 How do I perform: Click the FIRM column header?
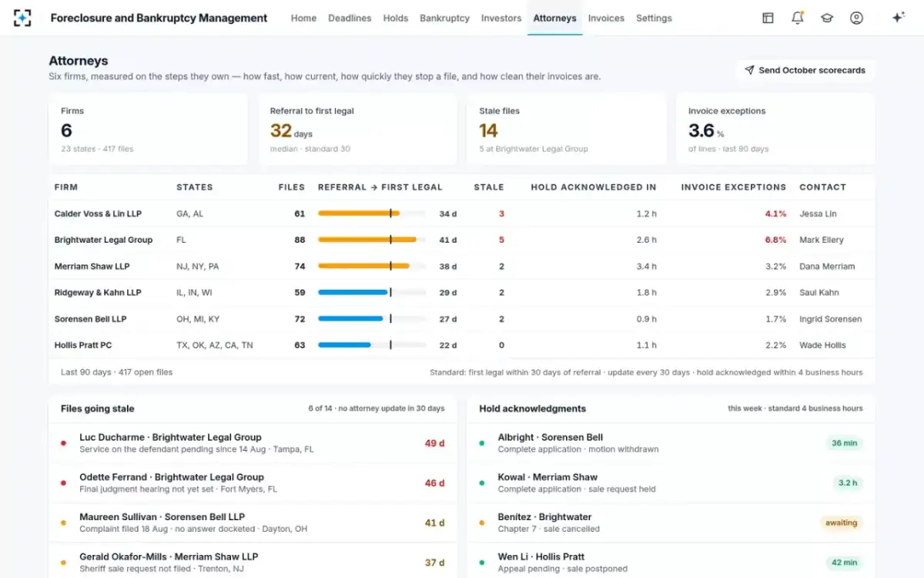[66, 187]
